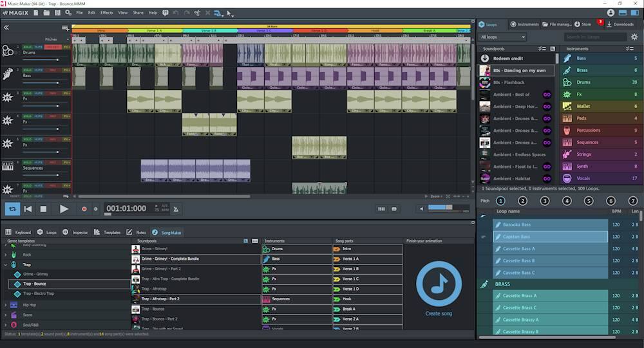Click the scissors cut tool in toolbar

coord(197,13)
